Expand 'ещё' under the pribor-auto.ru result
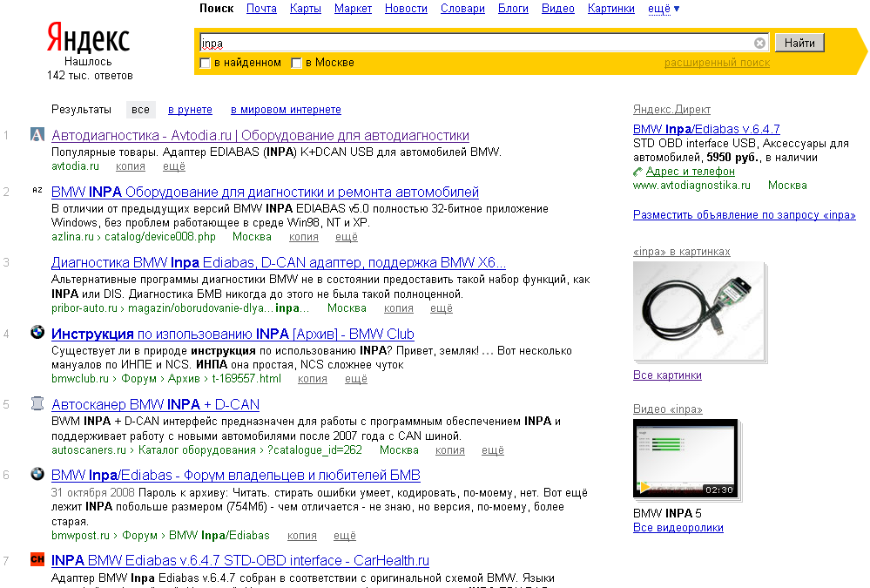The width and height of the screenshot is (870, 588). (442, 308)
